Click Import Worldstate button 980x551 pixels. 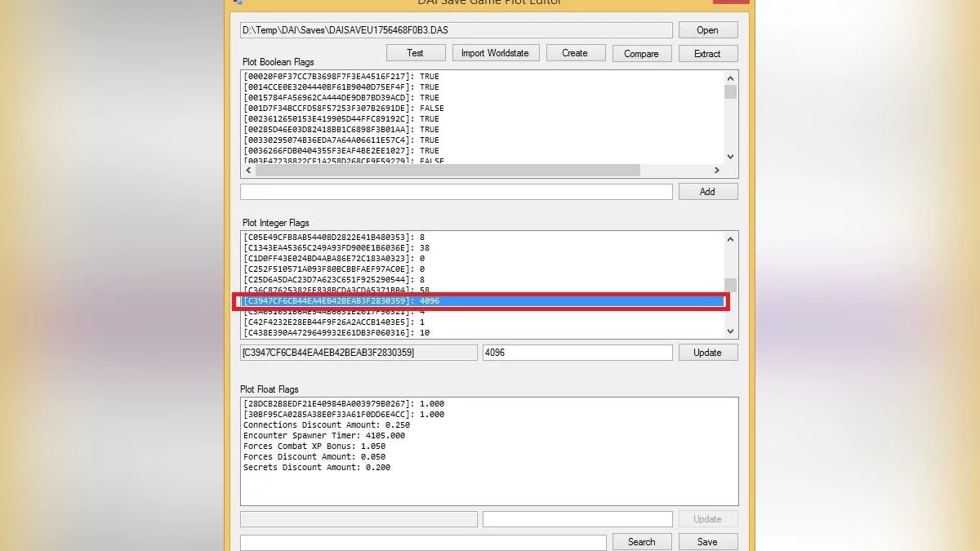495,53
